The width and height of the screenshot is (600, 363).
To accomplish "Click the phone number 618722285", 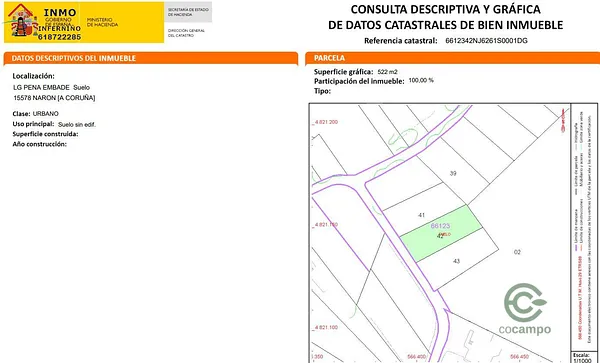I will click(x=59, y=37).
